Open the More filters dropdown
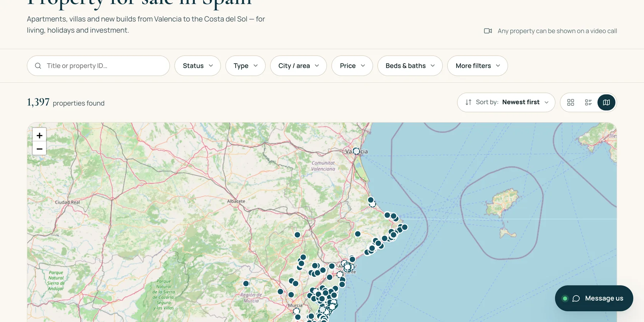Viewport: 644px width, 322px height. 477,66
